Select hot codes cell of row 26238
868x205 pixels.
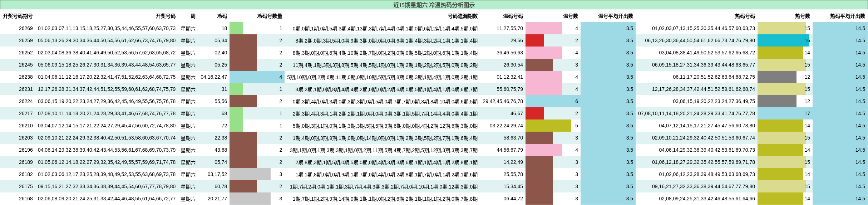[x=714, y=77]
